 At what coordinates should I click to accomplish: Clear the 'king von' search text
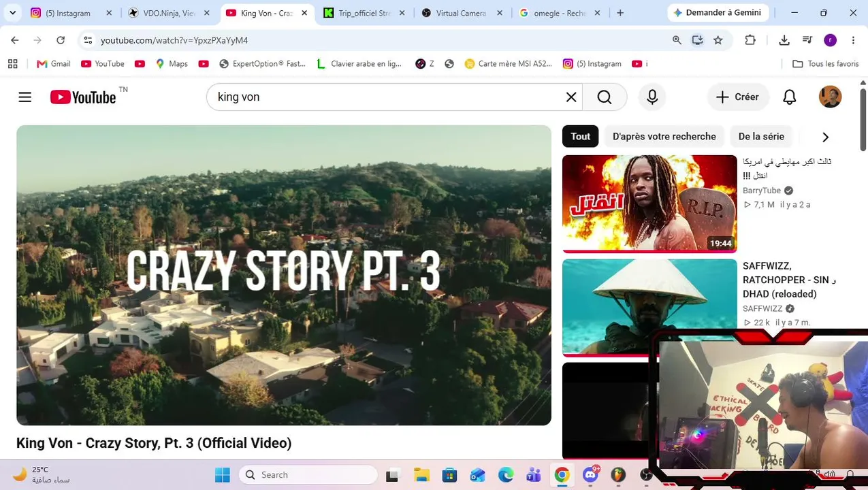(571, 97)
